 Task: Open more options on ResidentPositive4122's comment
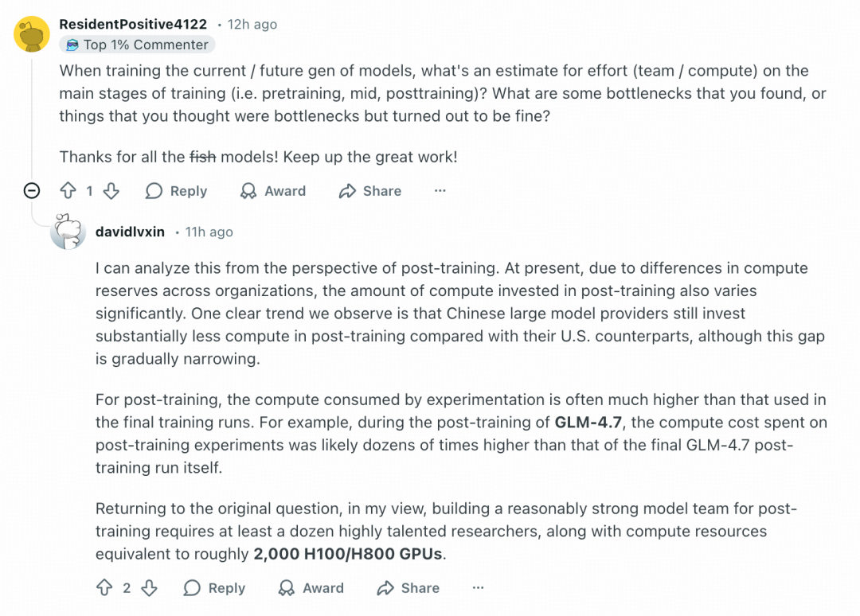click(x=440, y=191)
